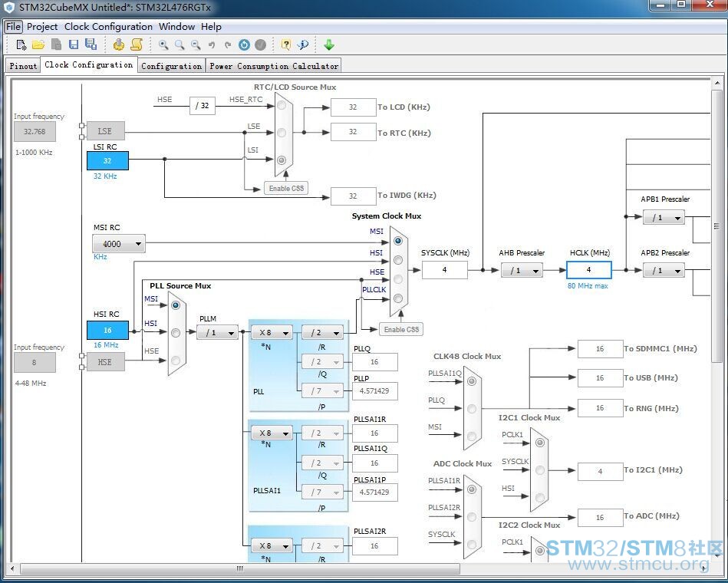Open the Help menu
This screenshot has width=728, height=583.
[211, 26]
